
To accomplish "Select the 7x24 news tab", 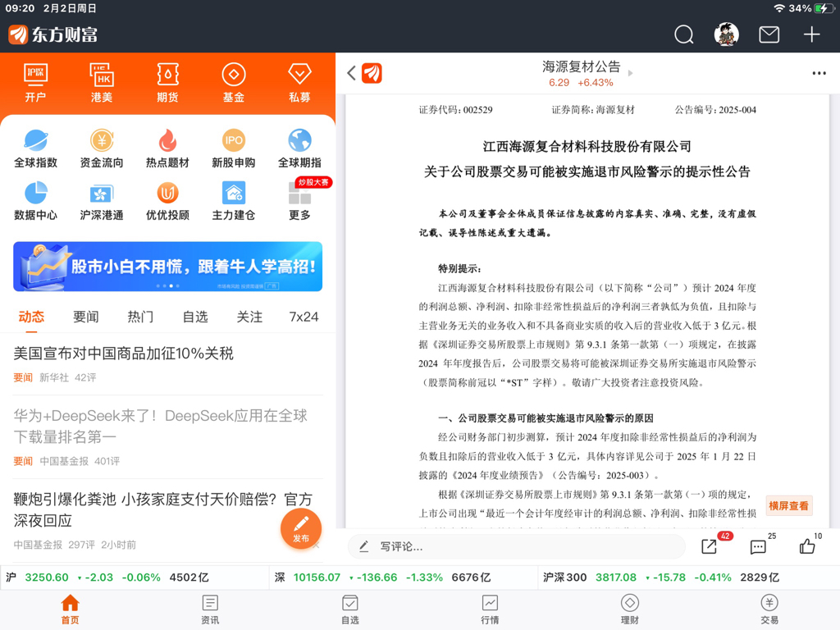I will (x=304, y=317).
